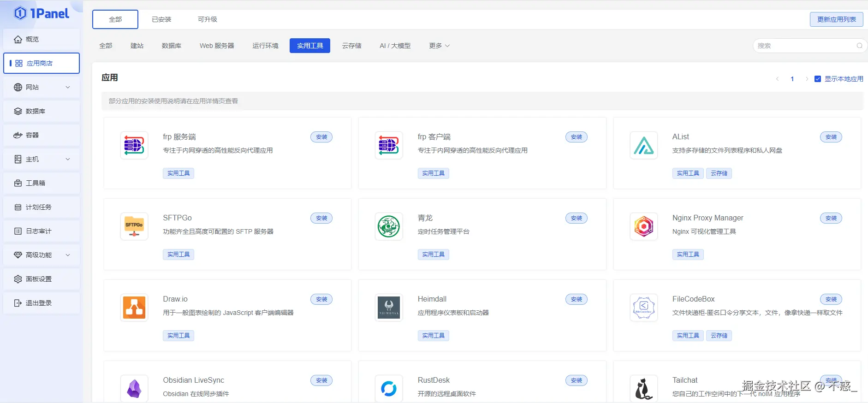868x403 pixels.
Task: Open the 容器 docker icon
Action: pos(18,135)
